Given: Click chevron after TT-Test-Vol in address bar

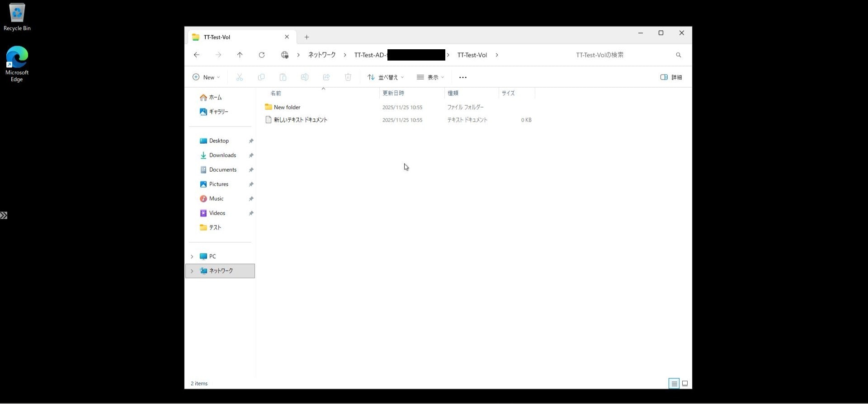Looking at the screenshot, I should [x=497, y=55].
